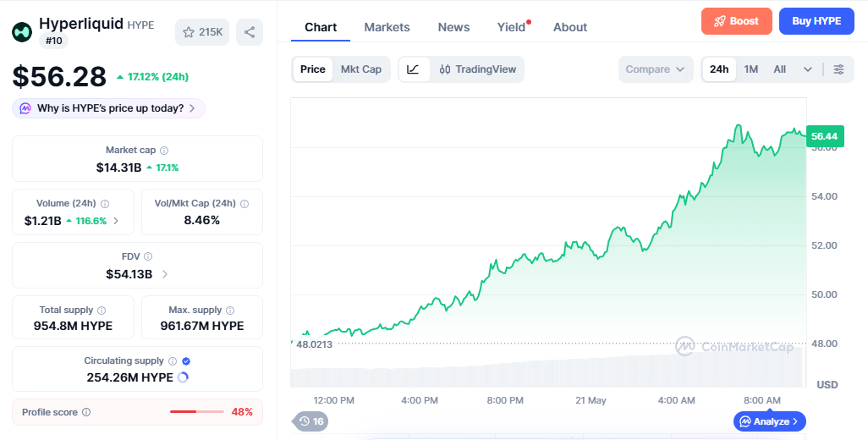Add Hyperliquid to watchlist via star
868x440 pixels.
click(x=202, y=32)
